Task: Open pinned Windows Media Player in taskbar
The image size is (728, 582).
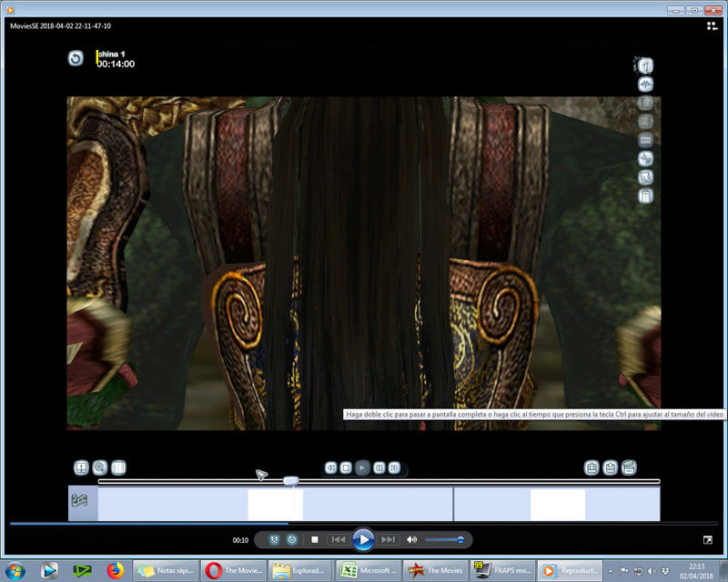Action: coord(49,570)
